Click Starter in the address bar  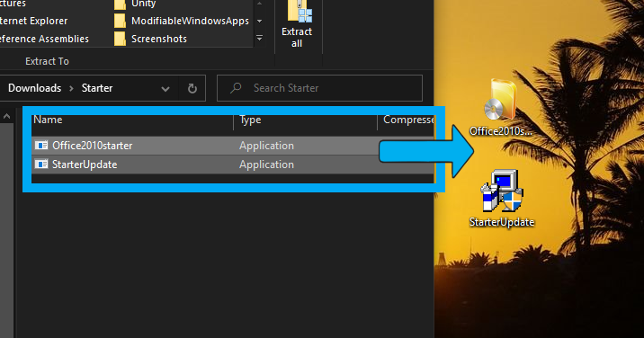pyautogui.click(x=97, y=88)
